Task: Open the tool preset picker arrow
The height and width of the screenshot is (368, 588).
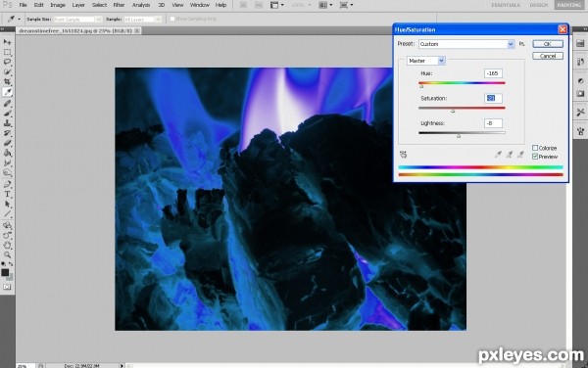Action: 20,20
